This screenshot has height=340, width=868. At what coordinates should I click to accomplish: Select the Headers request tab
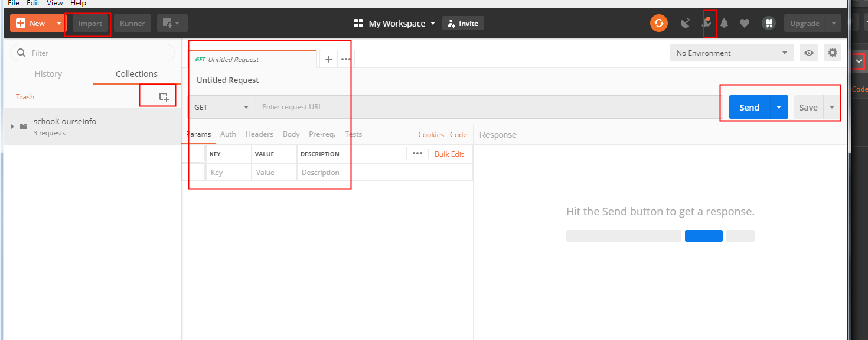[x=259, y=134]
